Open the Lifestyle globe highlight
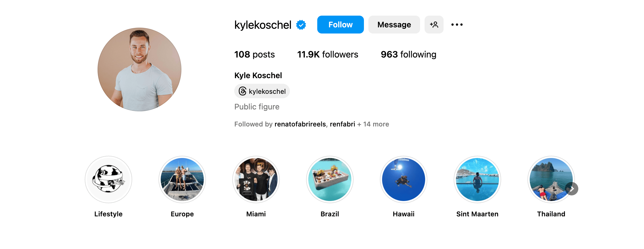The image size is (644, 249). point(108,179)
